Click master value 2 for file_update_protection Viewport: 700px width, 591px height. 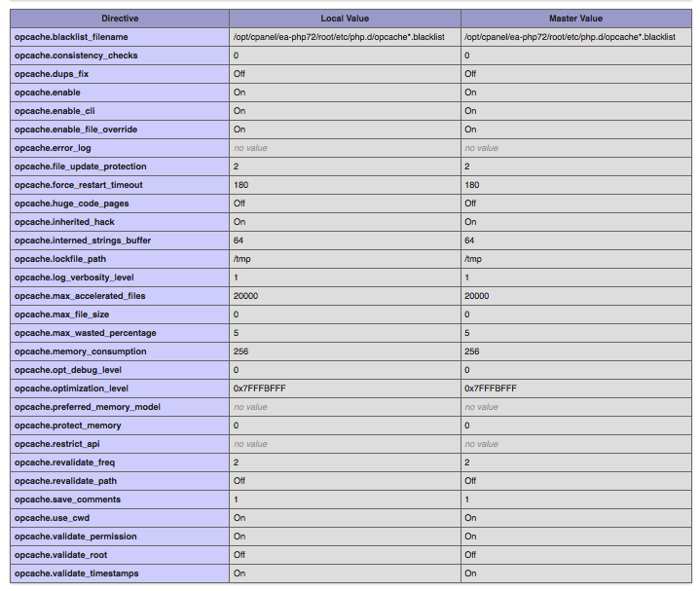click(x=467, y=166)
